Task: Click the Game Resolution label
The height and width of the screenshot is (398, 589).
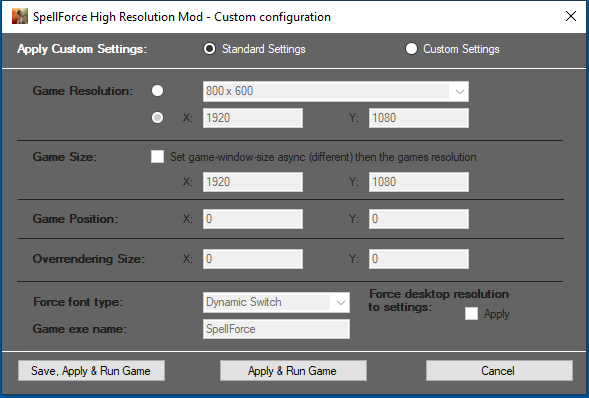Action: click(x=83, y=91)
